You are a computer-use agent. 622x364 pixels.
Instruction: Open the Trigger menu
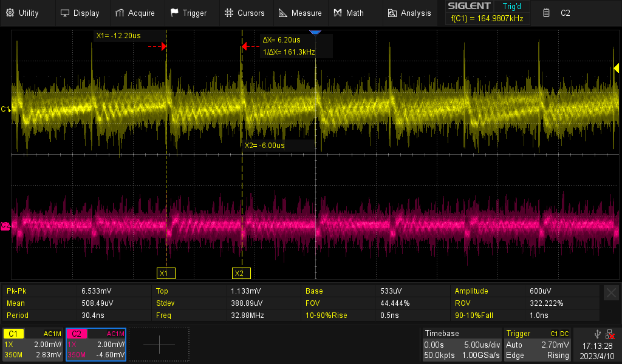[x=189, y=13]
